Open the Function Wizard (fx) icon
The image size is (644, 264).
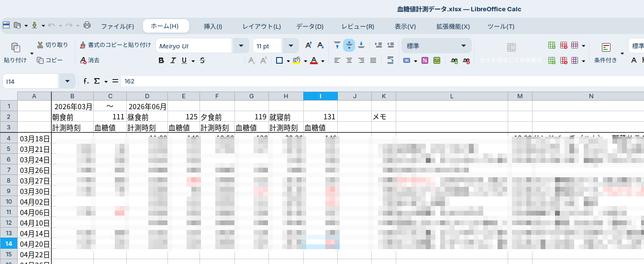tap(86, 81)
